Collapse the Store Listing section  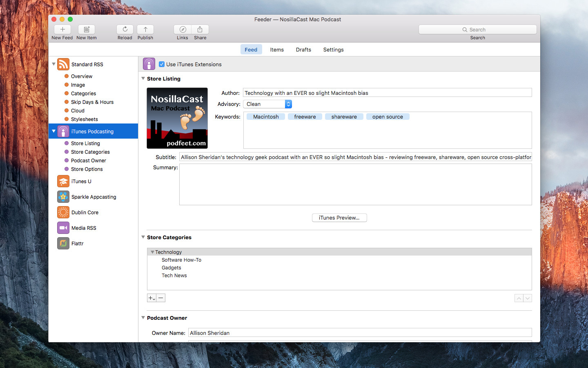[143, 79]
